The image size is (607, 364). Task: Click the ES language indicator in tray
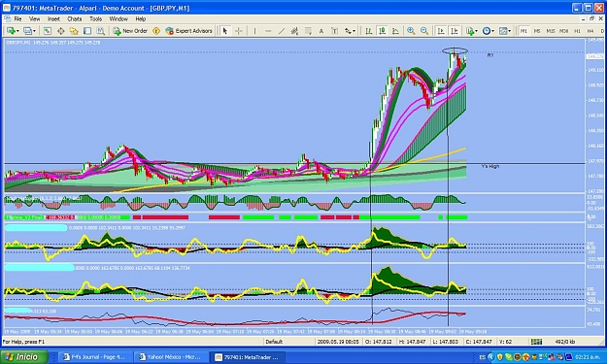click(x=483, y=357)
